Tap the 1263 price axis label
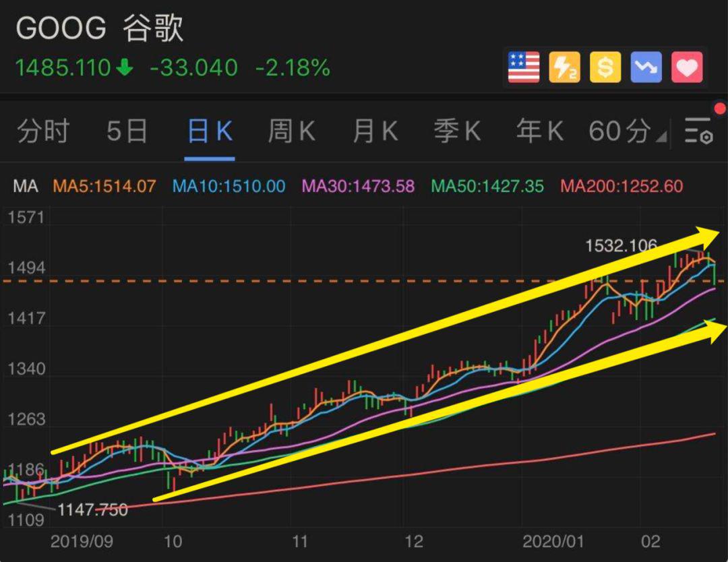The height and width of the screenshot is (562, 728). [26, 419]
